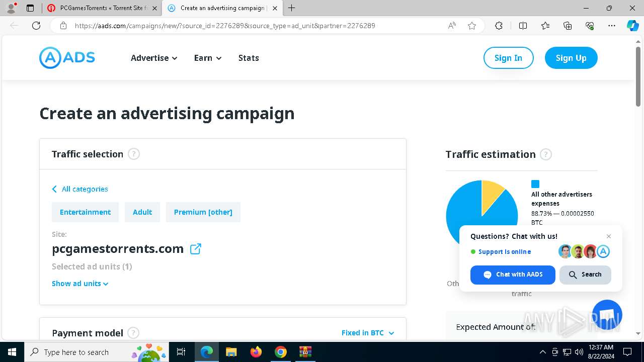Screen dimensions: 644x362
Task: Refresh the page in the browser
Action: (36, 26)
